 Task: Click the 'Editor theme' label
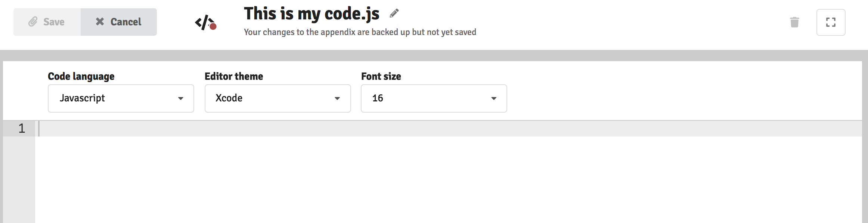point(234,76)
